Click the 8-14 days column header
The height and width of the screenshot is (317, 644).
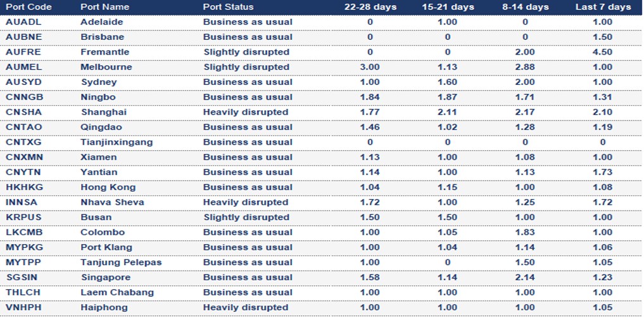(525, 7)
